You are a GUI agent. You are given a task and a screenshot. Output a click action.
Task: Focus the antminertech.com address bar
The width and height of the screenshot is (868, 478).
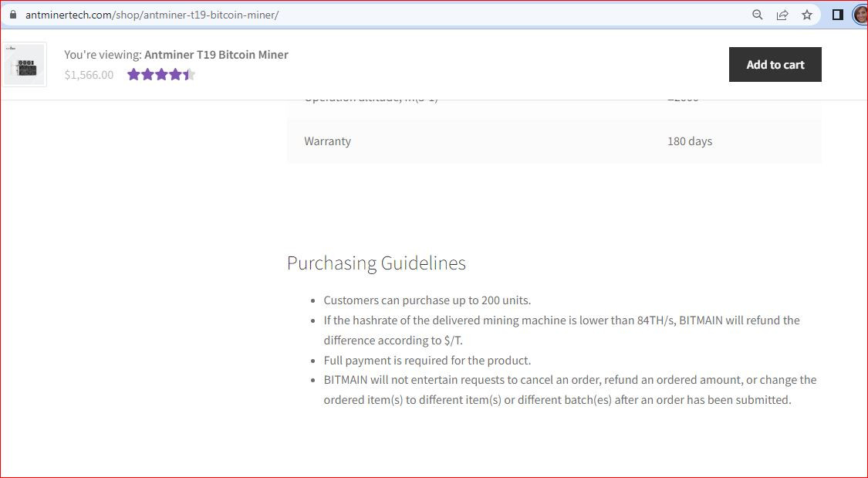[x=309, y=15]
